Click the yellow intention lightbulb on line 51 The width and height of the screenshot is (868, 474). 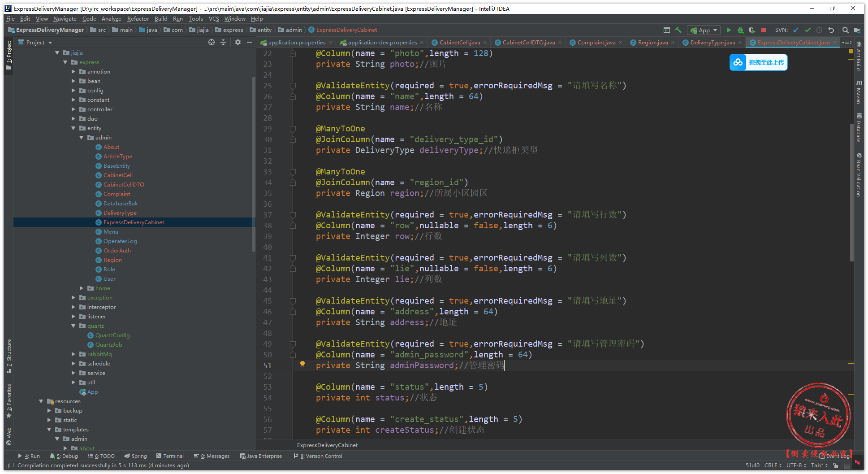click(302, 365)
